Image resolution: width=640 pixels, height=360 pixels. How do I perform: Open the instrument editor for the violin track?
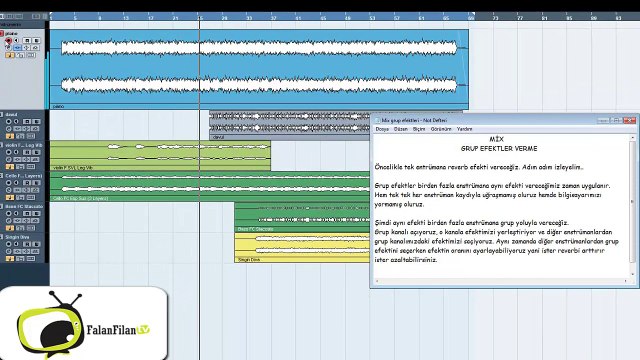[x=9, y=159]
